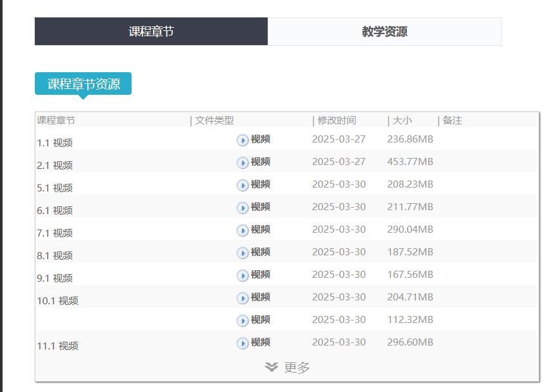556x392 pixels.
Task: Open the 视频 link for 211.77MB file
Action: [261, 207]
